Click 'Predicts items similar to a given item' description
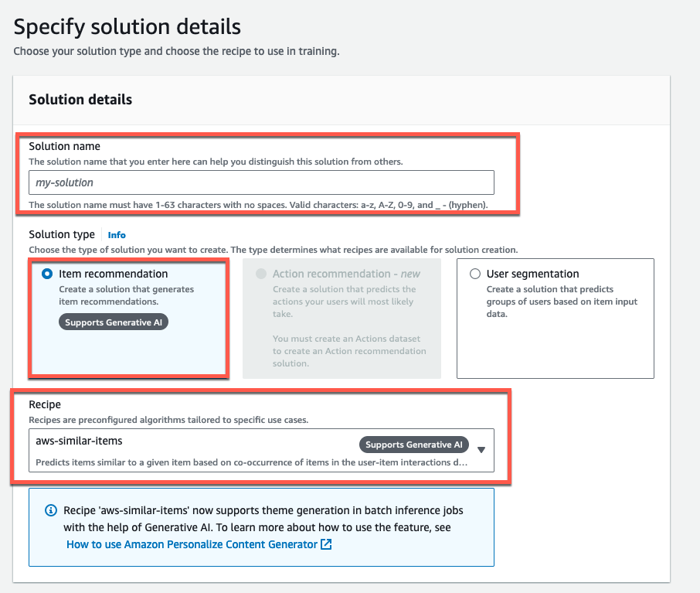 [x=251, y=462]
